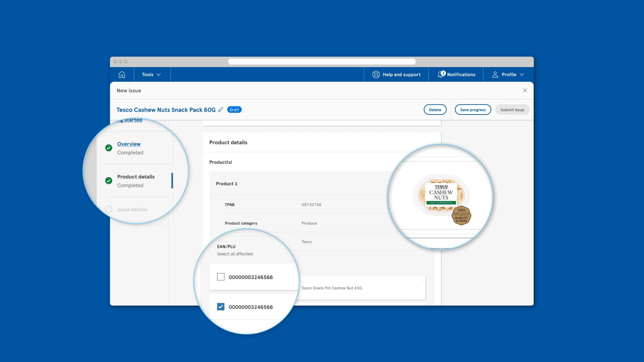Expand the Profile dropdown chevron
The height and width of the screenshot is (362, 644).
click(522, 74)
